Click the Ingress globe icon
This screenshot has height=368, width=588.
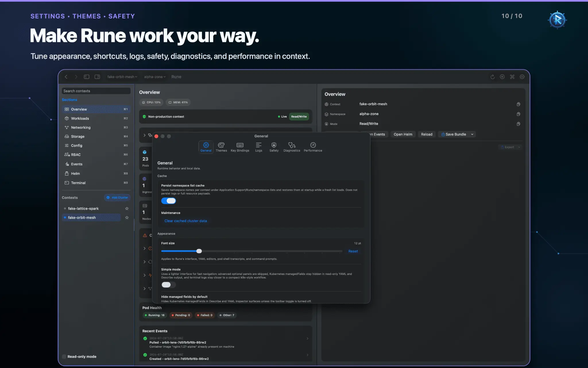(144, 179)
